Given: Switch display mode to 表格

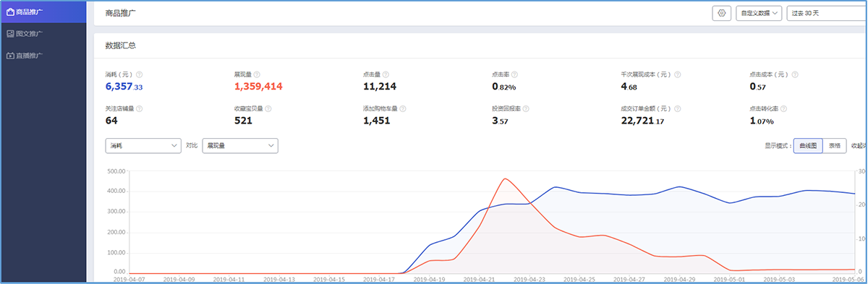Looking at the screenshot, I should point(835,145).
